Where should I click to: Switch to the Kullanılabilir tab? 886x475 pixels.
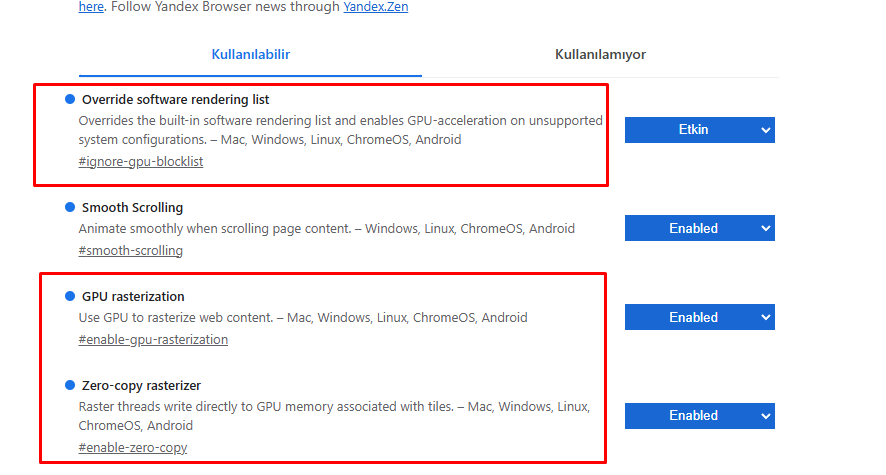point(250,55)
